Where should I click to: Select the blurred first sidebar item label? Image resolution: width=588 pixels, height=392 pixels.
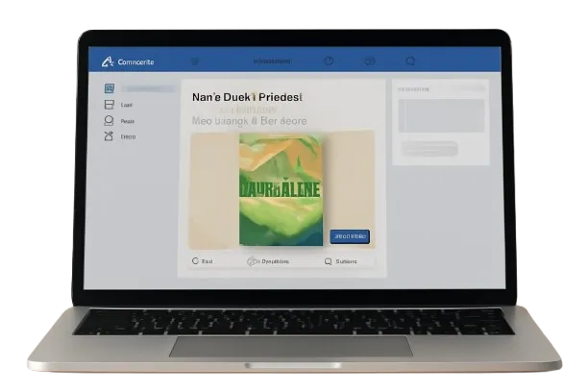[148, 88]
